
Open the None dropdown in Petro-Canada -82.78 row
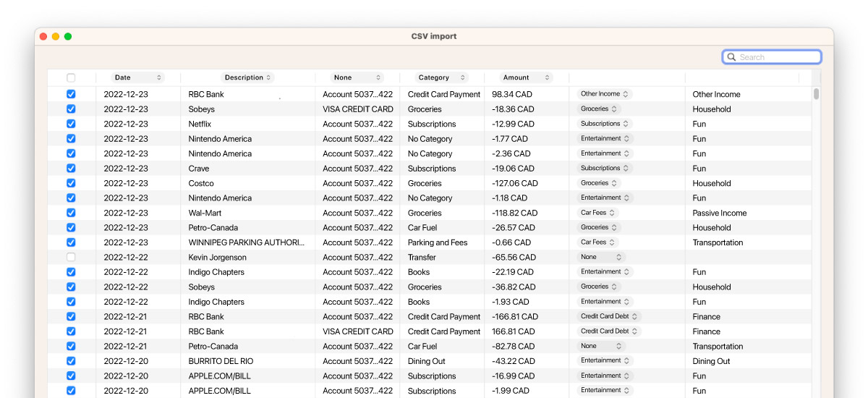(601, 346)
